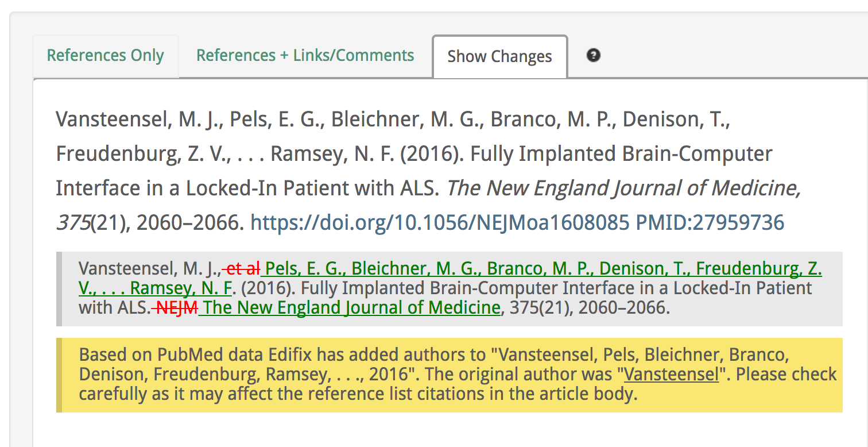Click the italic journal title in the main reference
Viewport: 868px width, 447px height.
coord(623,188)
